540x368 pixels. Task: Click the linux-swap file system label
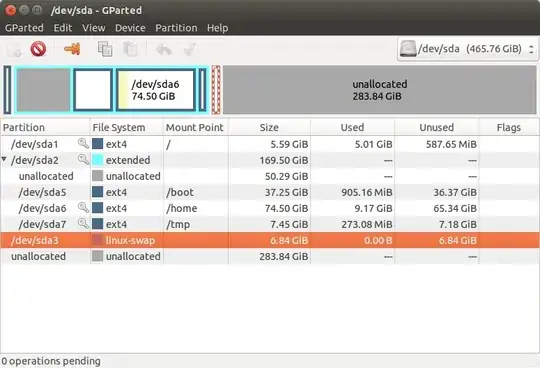(131, 240)
